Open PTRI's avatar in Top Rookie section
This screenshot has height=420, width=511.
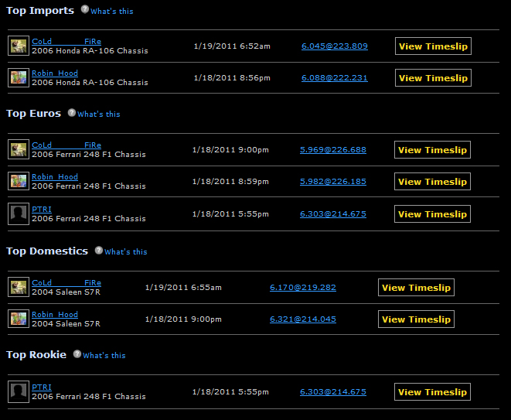19,392
